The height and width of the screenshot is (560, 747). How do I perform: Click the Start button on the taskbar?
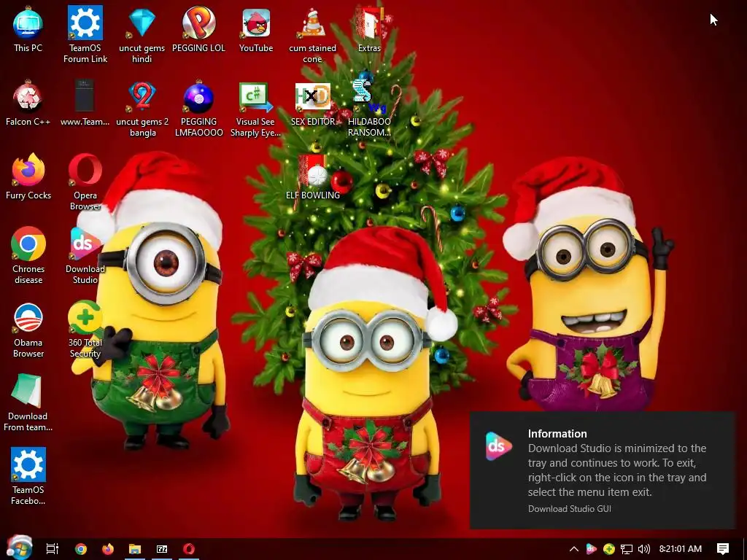[19, 548]
